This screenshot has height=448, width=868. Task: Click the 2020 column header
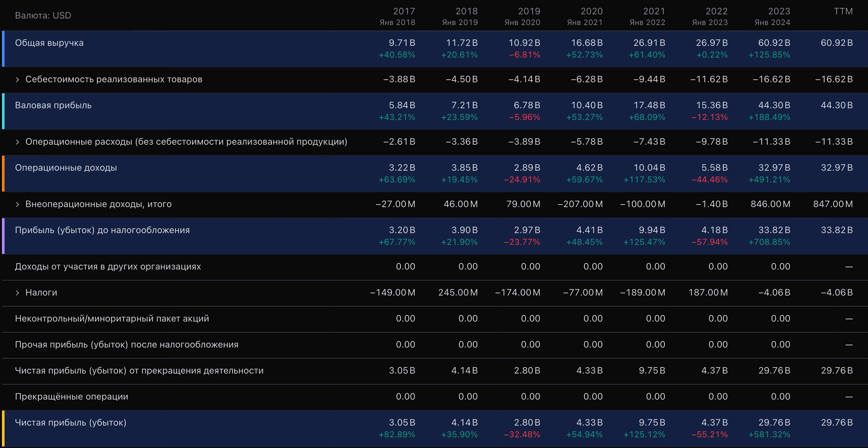tap(591, 11)
